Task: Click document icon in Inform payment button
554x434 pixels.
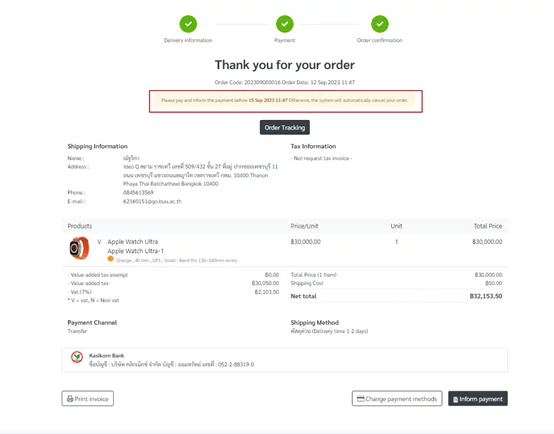Action: tap(455, 399)
